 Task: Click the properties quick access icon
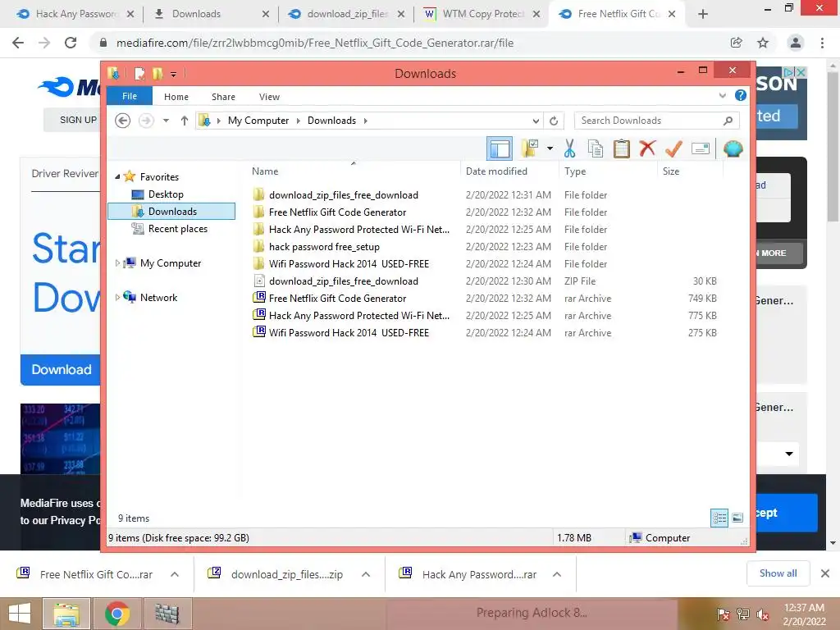pos(139,73)
